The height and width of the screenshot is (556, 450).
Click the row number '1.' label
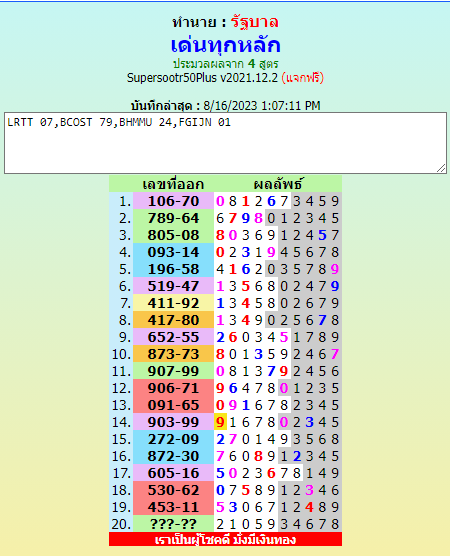[x=125, y=201]
